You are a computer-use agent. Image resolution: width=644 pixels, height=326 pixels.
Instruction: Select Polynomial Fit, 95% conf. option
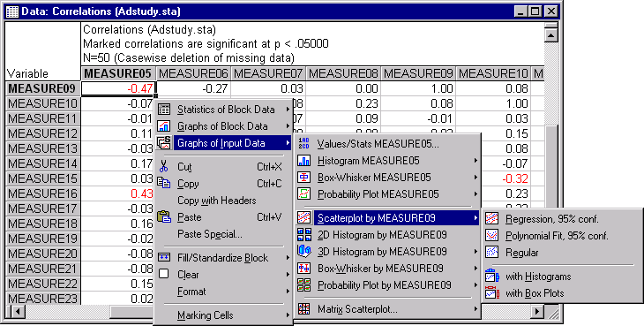[557, 236]
